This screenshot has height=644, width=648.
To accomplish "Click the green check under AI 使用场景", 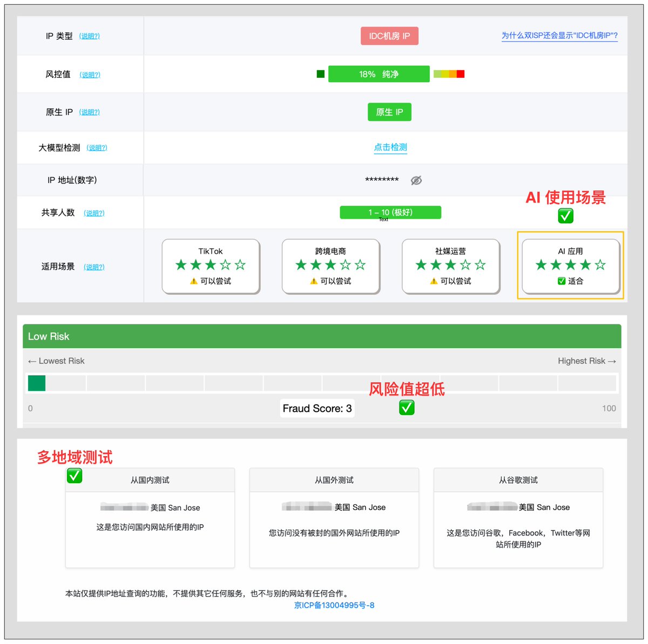I will tap(565, 216).
